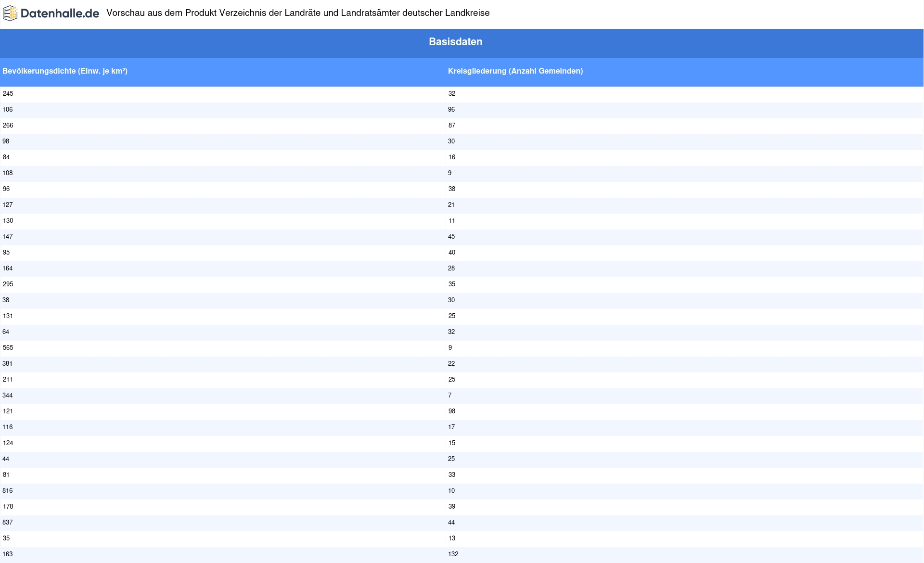Select density cell reading 837
Viewport: 924px width, 563px height.
tap(8, 523)
